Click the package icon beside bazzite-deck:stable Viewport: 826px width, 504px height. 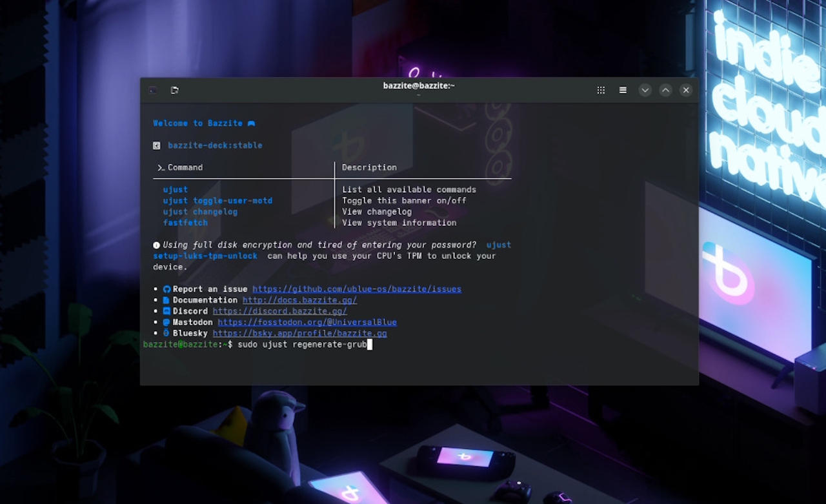coord(156,145)
